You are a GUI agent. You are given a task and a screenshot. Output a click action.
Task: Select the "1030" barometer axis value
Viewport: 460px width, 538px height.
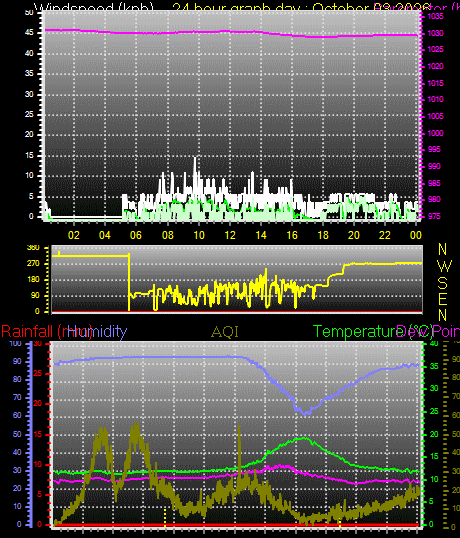click(x=435, y=33)
